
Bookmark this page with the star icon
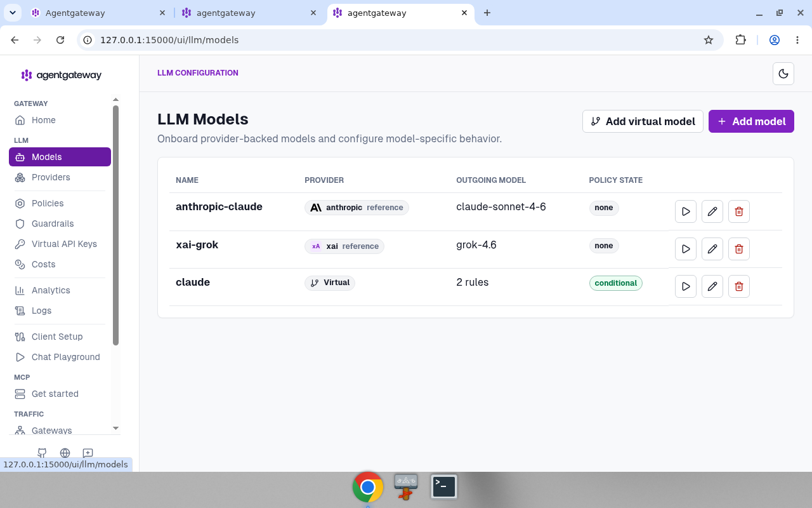(x=709, y=40)
